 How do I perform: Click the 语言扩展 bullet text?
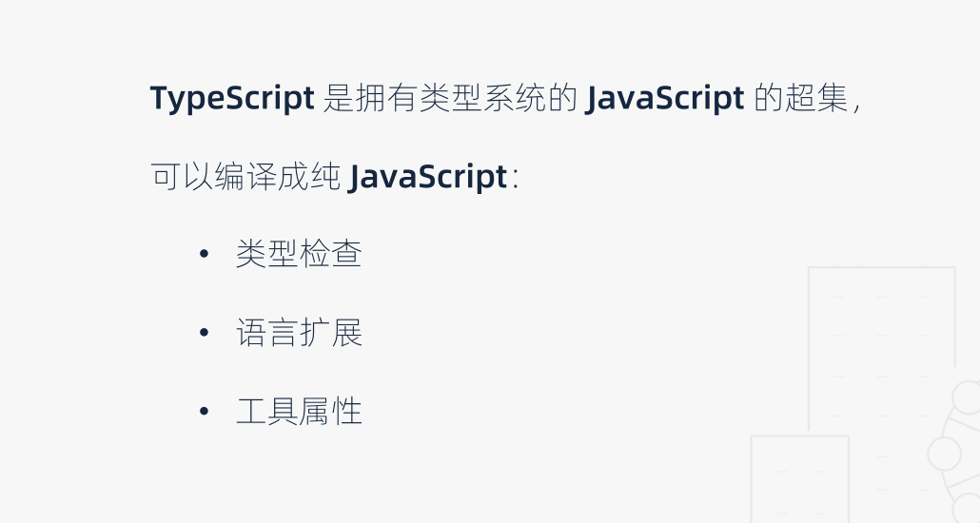pyautogui.click(x=299, y=334)
